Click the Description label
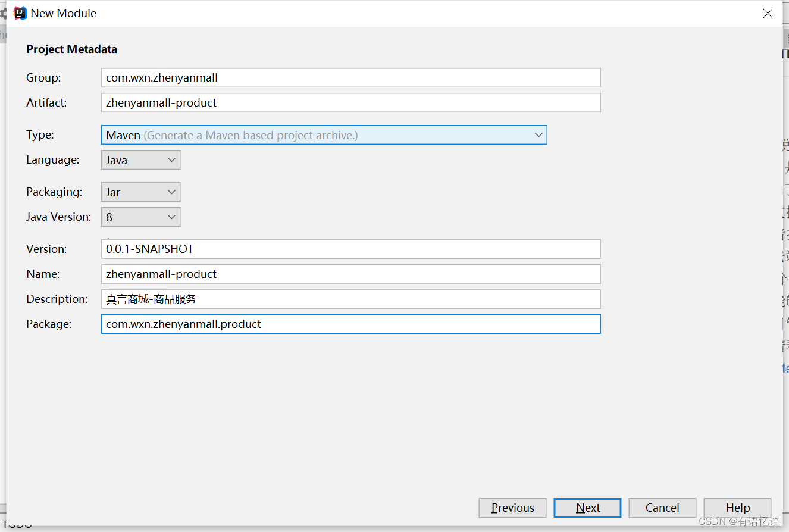Image resolution: width=789 pixels, height=532 pixels. click(x=57, y=299)
